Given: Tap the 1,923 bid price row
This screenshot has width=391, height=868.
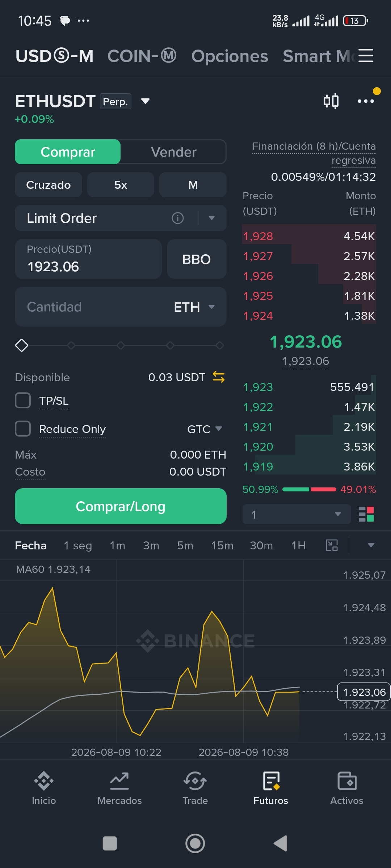Looking at the screenshot, I should 309,387.
